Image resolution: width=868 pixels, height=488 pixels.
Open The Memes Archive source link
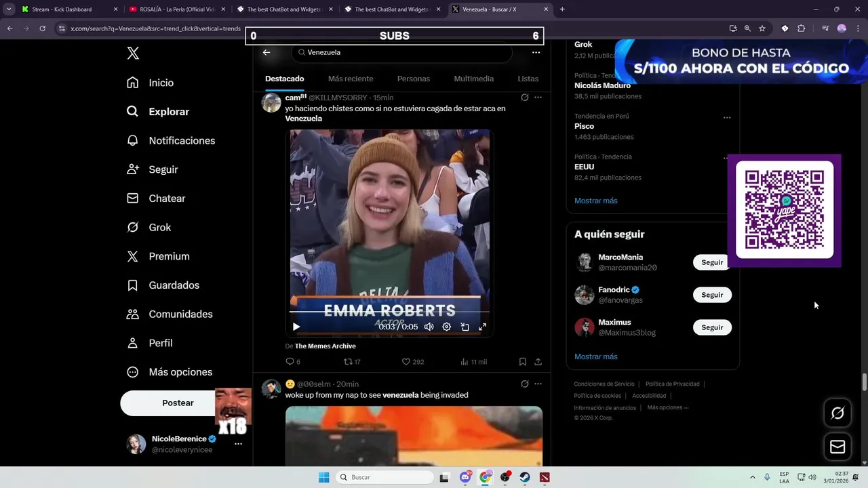(x=325, y=346)
